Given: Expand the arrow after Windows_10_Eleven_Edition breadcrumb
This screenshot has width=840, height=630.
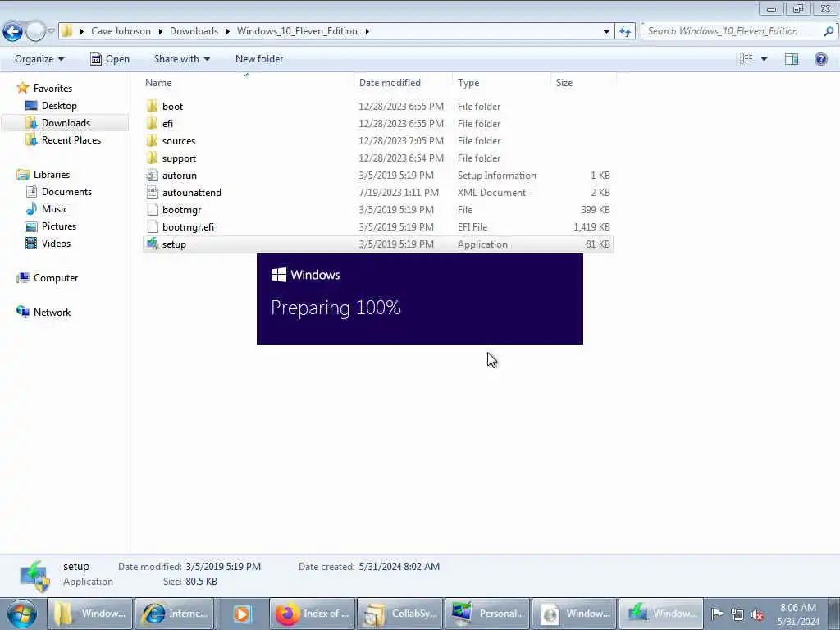Looking at the screenshot, I should pyautogui.click(x=367, y=31).
